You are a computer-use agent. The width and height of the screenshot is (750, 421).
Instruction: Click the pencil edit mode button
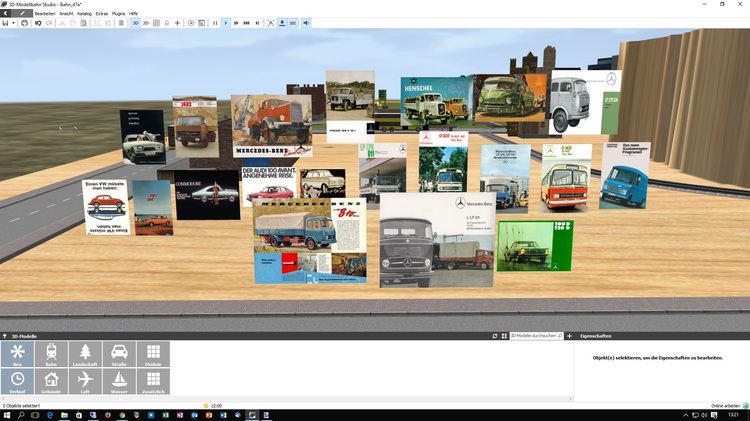click(22, 13)
